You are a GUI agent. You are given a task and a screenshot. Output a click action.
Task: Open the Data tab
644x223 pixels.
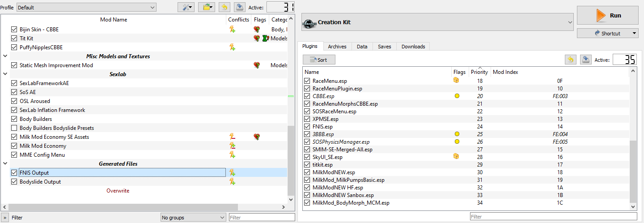(x=362, y=47)
